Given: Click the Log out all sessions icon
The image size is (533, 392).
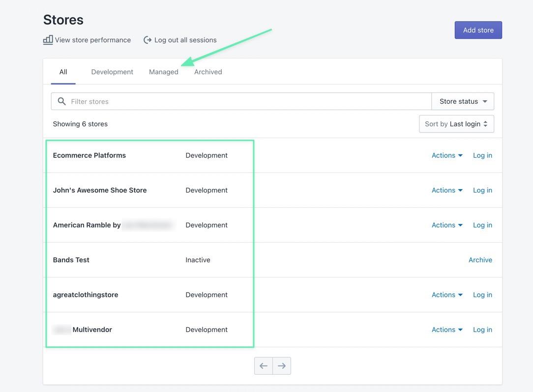Looking at the screenshot, I should click(147, 40).
